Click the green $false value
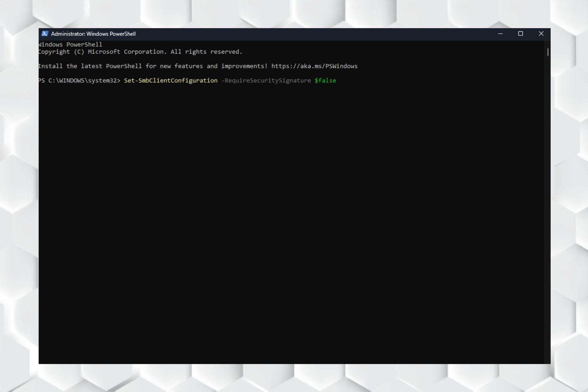Viewport: 588px width, 392px height. click(325, 81)
